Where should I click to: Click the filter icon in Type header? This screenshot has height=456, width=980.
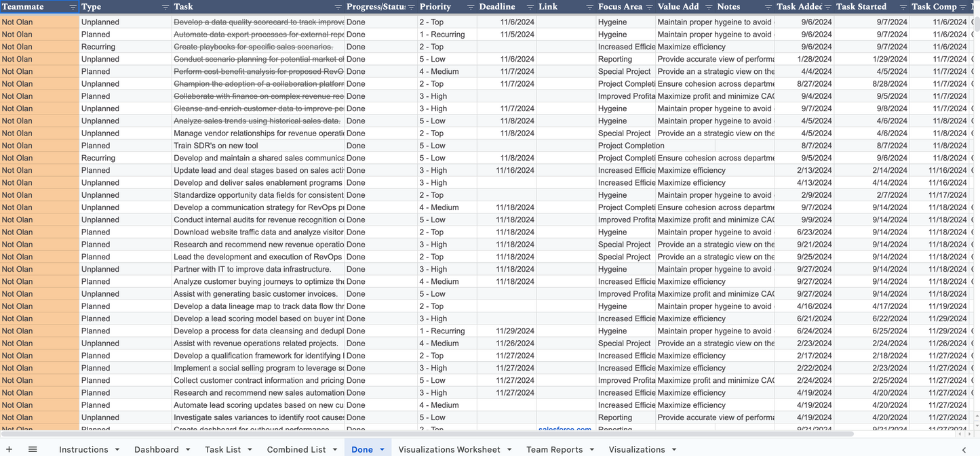point(165,7)
